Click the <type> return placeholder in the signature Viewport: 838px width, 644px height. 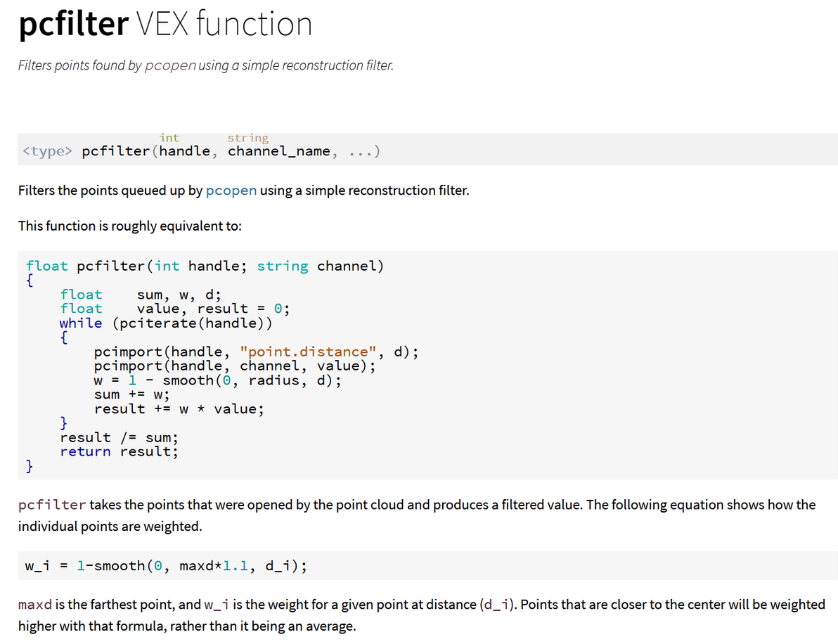coord(47,151)
